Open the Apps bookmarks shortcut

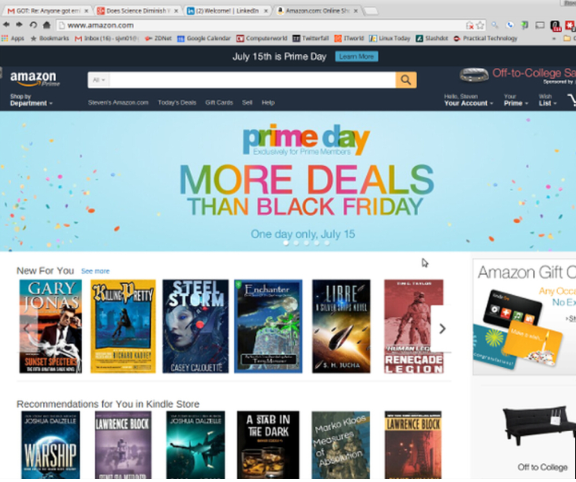[x=13, y=38]
